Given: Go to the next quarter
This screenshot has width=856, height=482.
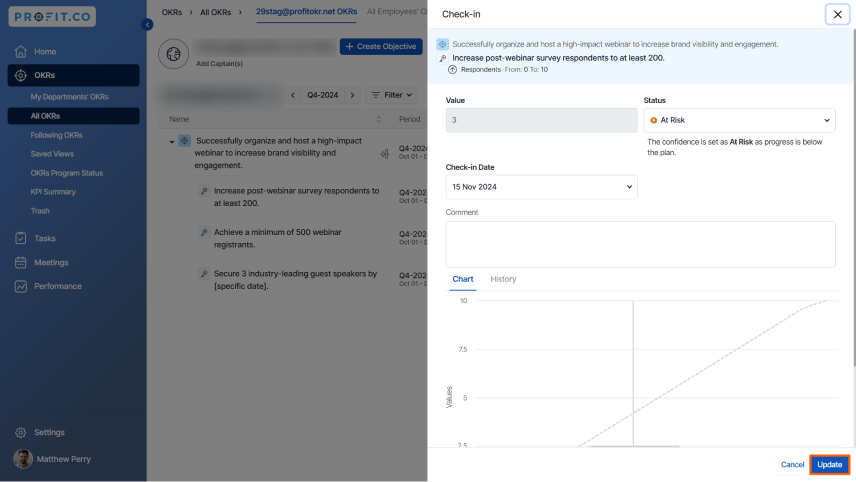Looking at the screenshot, I should pos(352,95).
